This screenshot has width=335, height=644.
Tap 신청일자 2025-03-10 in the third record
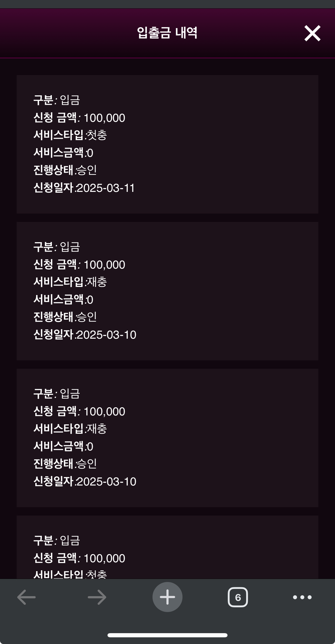tap(85, 481)
